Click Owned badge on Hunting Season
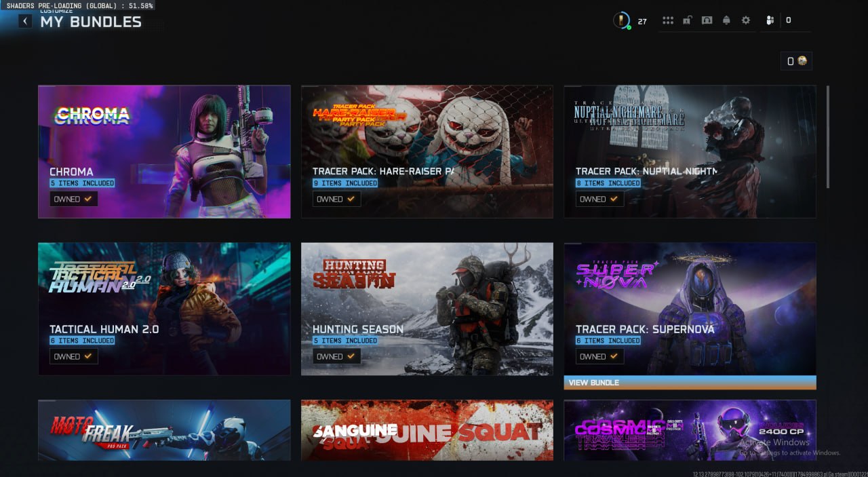 tap(336, 357)
